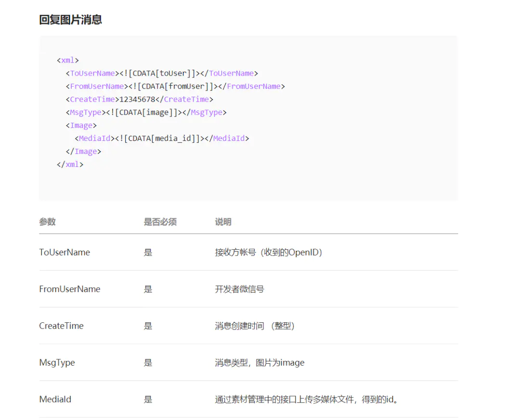Click the FromUserName line in the XML code
Image resolution: width=520 pixels, height=420 pixels.
[x=175, y=87]
